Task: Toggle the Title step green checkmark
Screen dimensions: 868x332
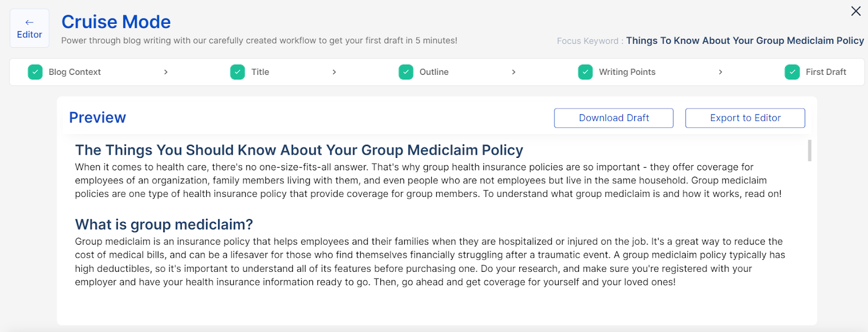Action: click(238, 72)
